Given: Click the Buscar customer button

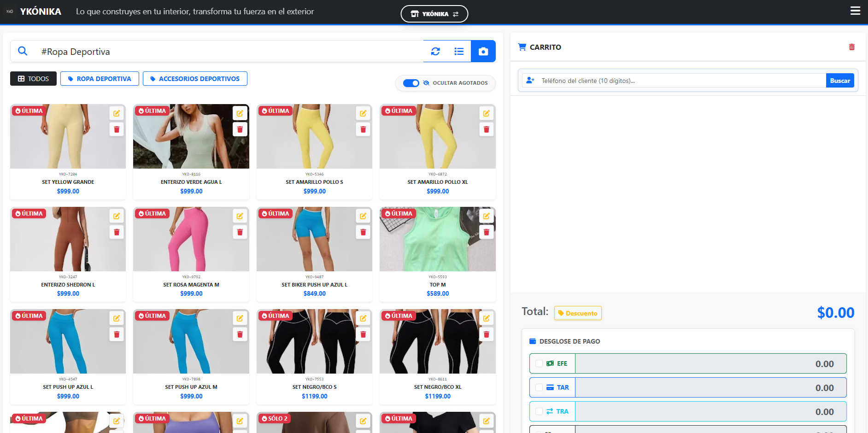Looking at the screenshot, I should [x=840, y=81].
